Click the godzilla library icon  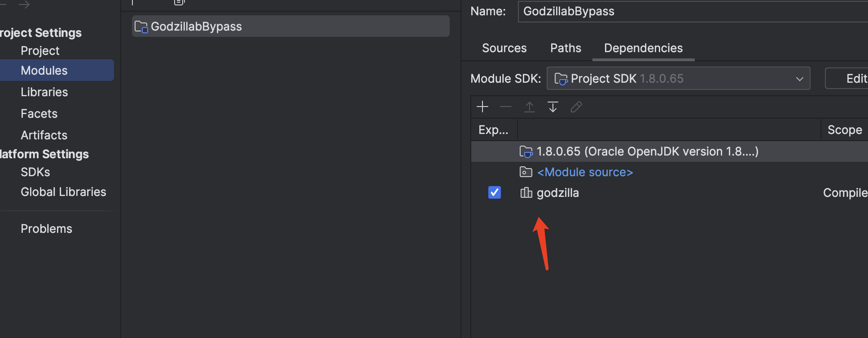[x=526, y=193]
